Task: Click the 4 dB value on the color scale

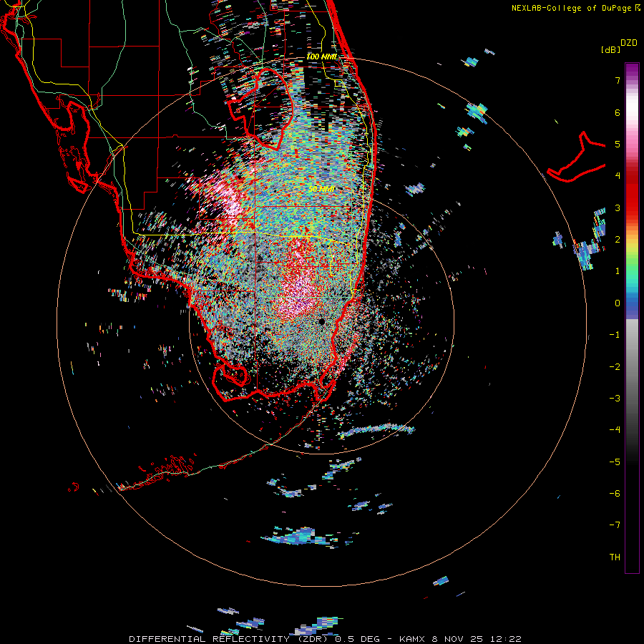Action: pyautogui.click(x=618, y=176)
